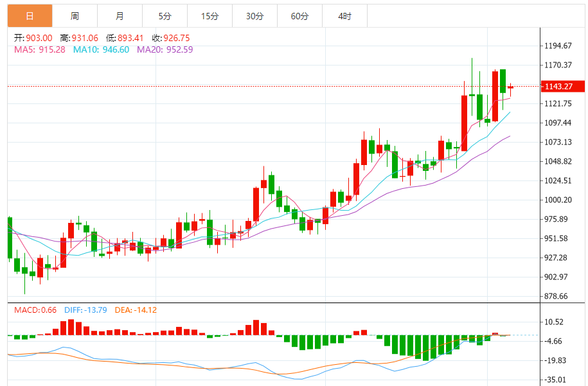Switch to the 周 weekly tab

coord(75,16)
